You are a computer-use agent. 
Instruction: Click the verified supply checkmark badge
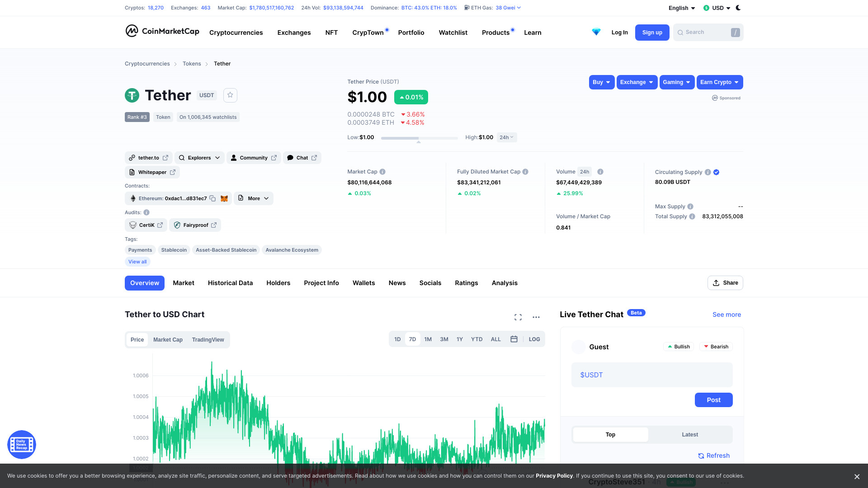tap(717, 172)
